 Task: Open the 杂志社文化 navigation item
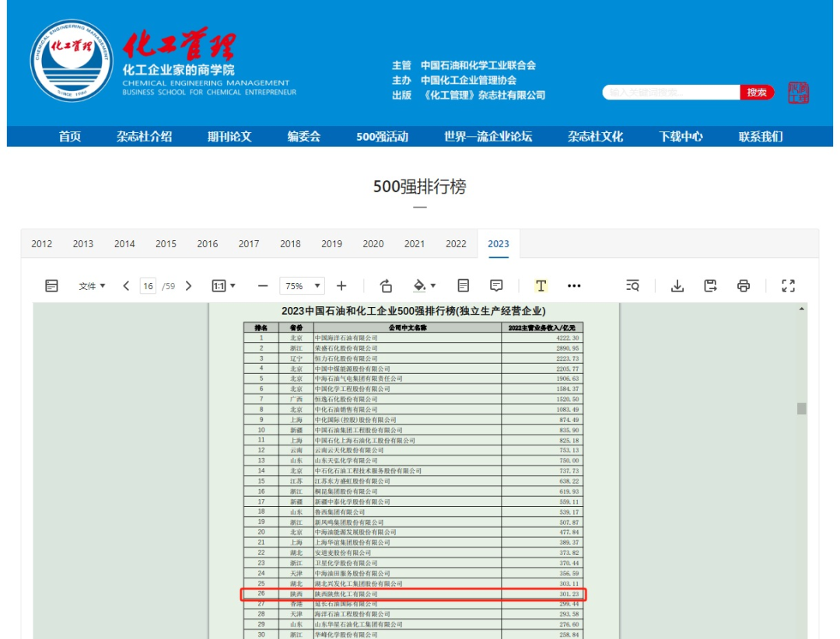[x=595, y=137]
